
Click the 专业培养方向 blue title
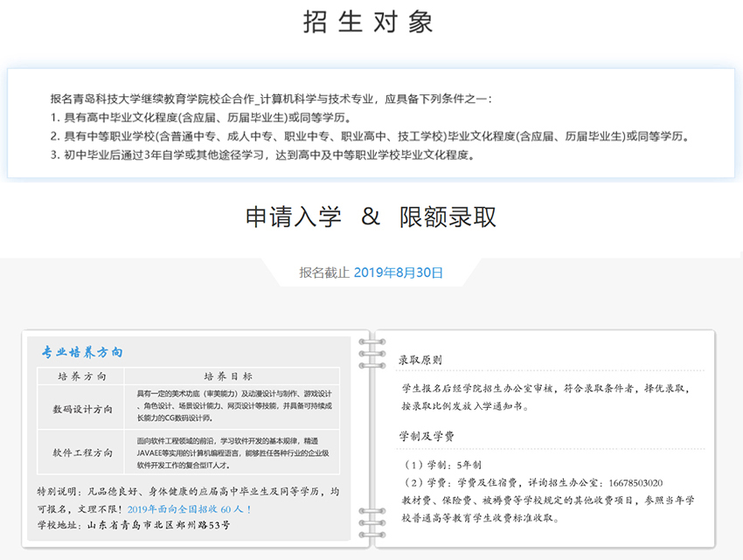pyautogui.click(x=82, y=353)
